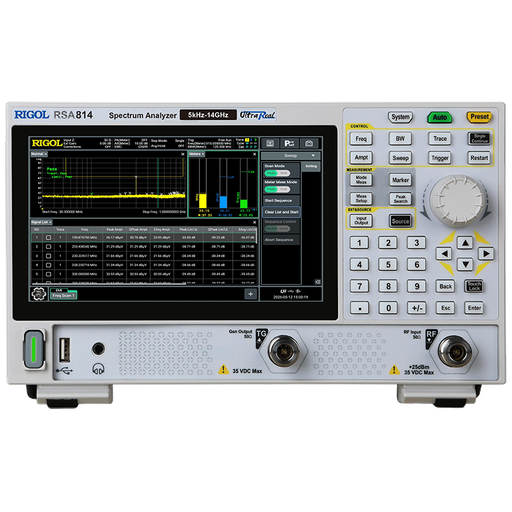512x512 pixels.
Task: Push the Restart key
Action: click(479, 158)
